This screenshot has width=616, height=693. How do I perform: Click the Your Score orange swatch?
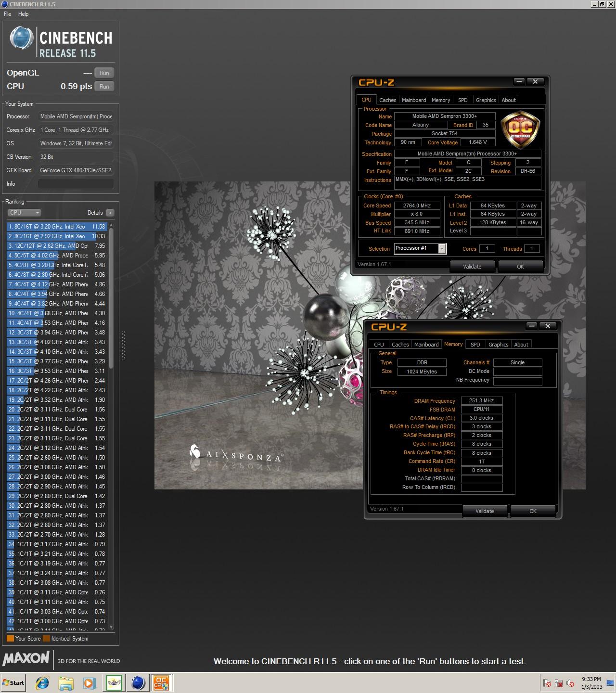click(x=10, y=639)
